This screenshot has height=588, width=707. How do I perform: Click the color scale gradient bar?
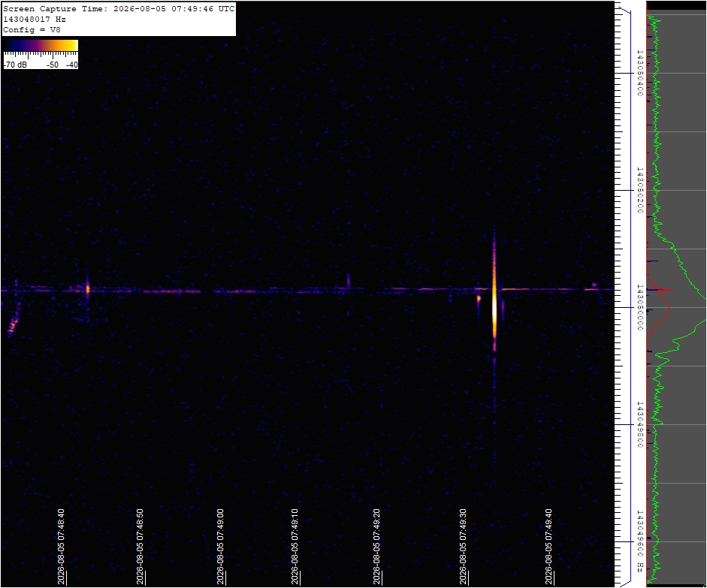point(41,45)
